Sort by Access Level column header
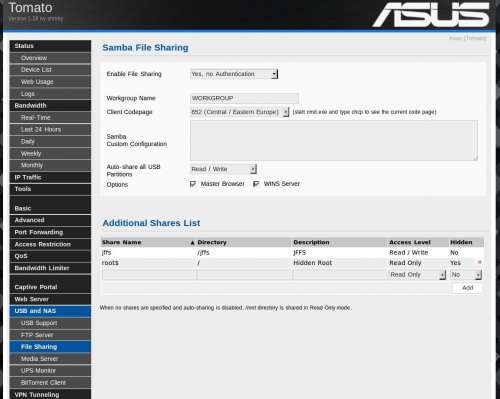 coord(410,242)
